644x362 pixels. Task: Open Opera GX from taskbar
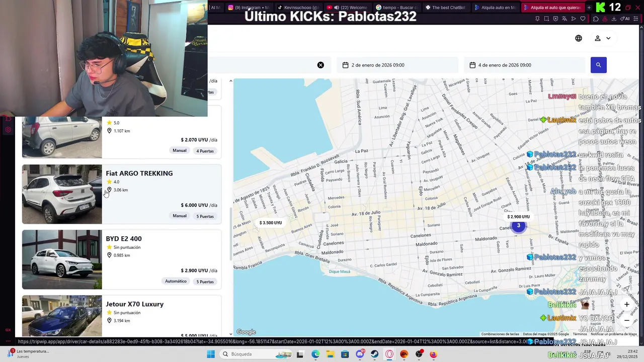click(389, 354)
